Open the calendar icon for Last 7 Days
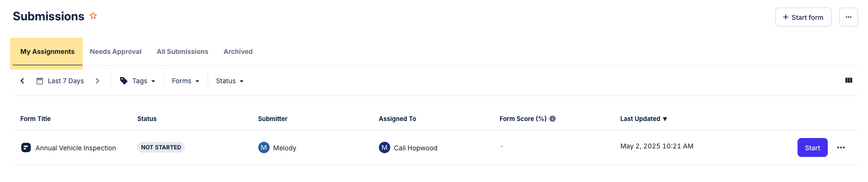The image size is (868, 182). (40, 81)
